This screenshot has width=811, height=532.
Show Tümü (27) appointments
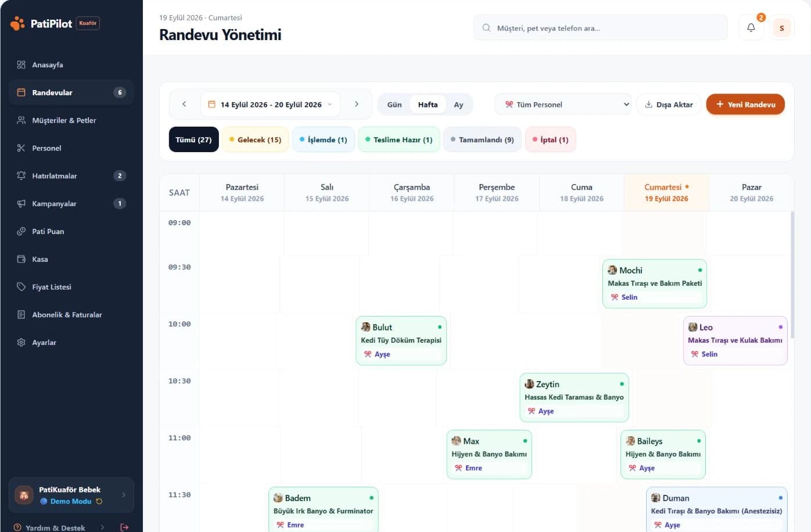pyautogui.click(x=193, y=139)
